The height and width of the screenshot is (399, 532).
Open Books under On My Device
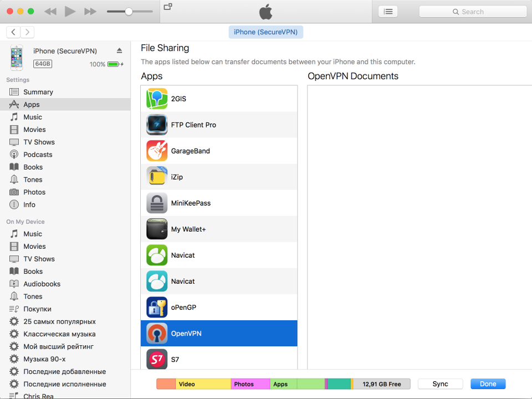65,272
